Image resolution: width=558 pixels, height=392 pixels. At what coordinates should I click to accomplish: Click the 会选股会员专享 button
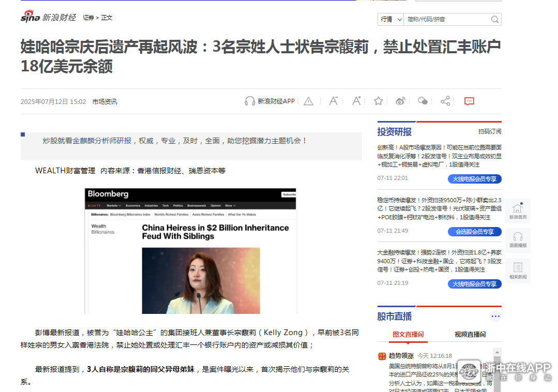[x=475, y=232]
